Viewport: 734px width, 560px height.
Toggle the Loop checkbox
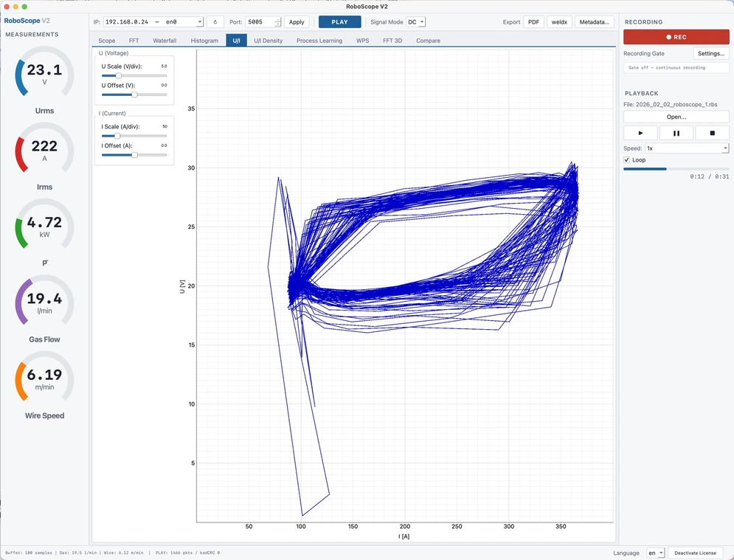pyautogui.click(x=627, y=159)
